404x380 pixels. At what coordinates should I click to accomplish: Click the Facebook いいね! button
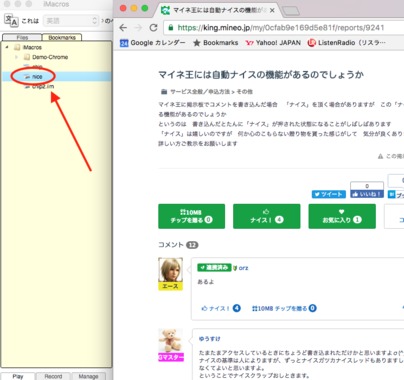tap(367, 194)
